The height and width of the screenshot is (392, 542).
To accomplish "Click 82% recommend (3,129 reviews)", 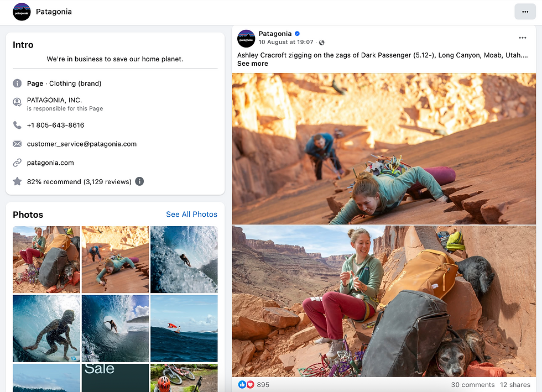I will click(79, 182).
